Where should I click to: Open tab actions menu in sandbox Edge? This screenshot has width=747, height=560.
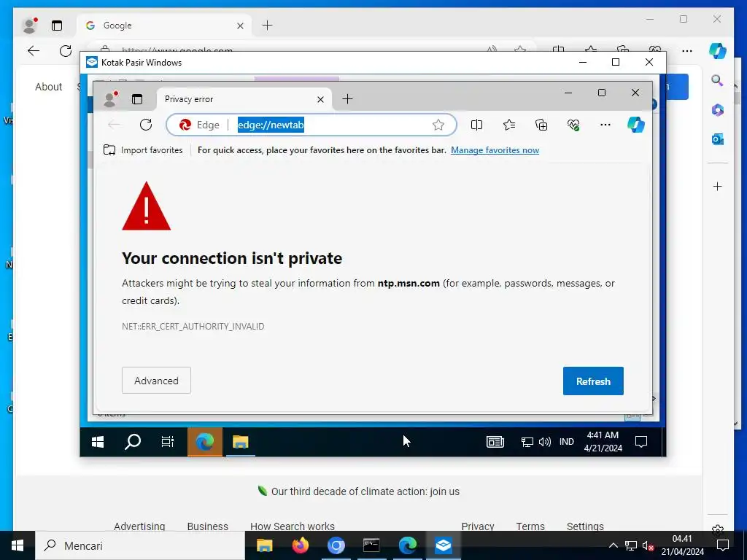click(137, 99)
